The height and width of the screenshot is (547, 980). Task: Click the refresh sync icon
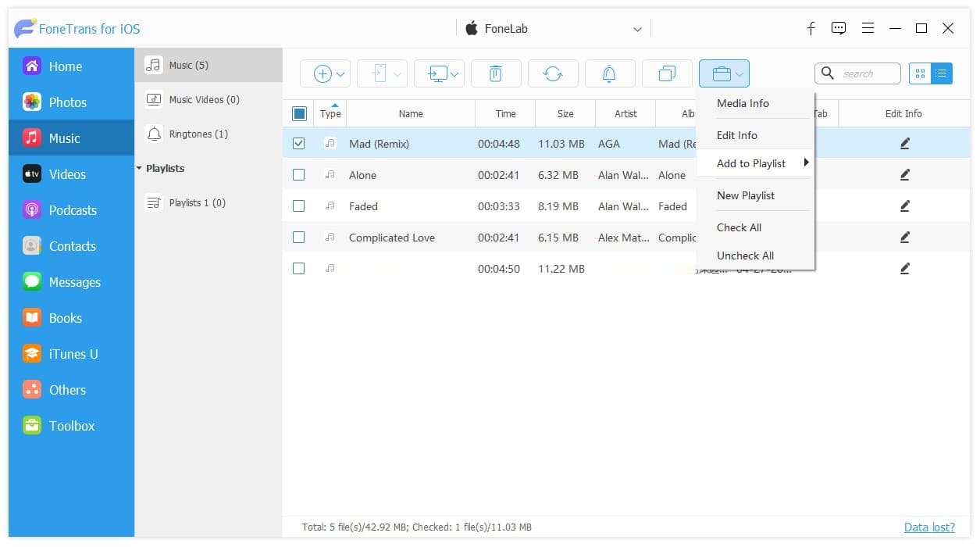pos(553,73)
